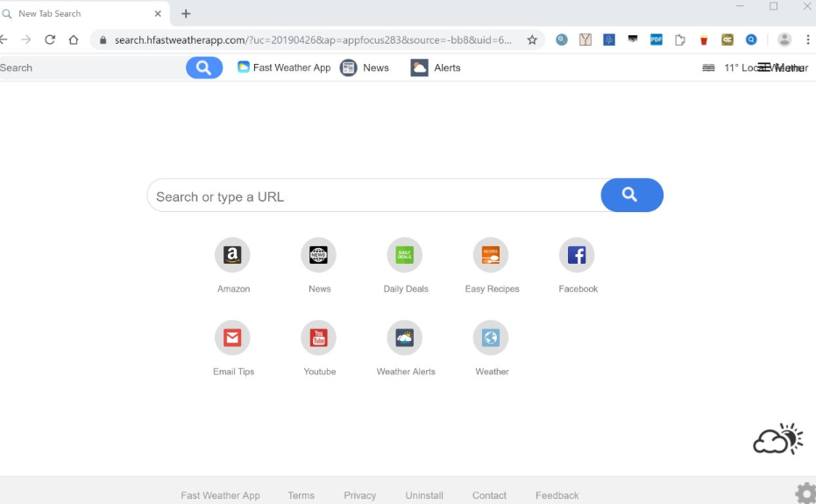Open the Amazon shortcut icon

(x=232, y=255)
